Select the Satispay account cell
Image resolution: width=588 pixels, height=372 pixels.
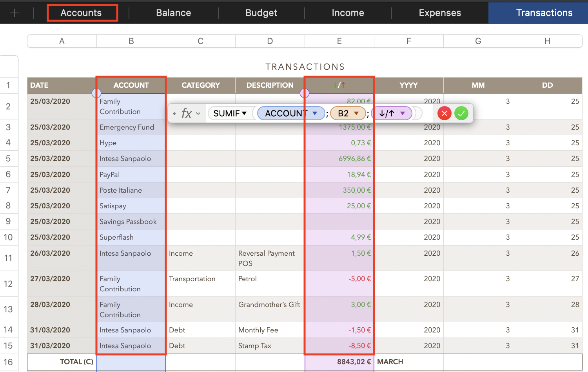(x=131, y=206)
